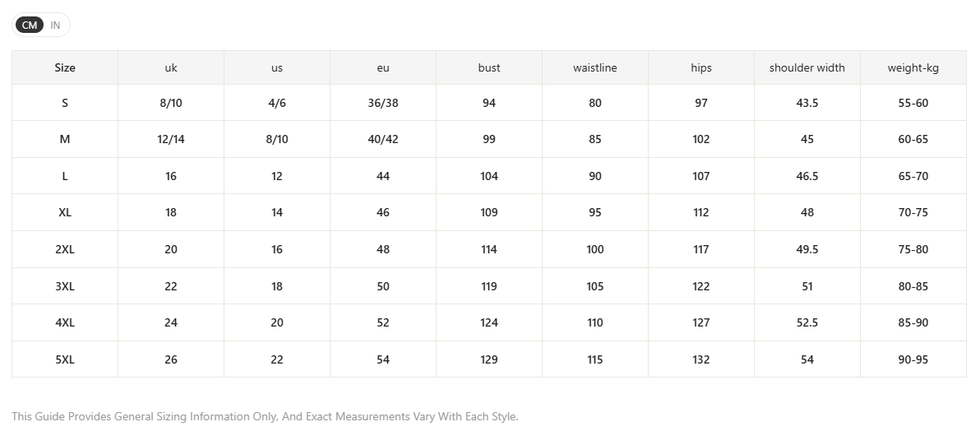Select the eu value 36/38
This screenshot has height=445, width=980.
(383, 103)
